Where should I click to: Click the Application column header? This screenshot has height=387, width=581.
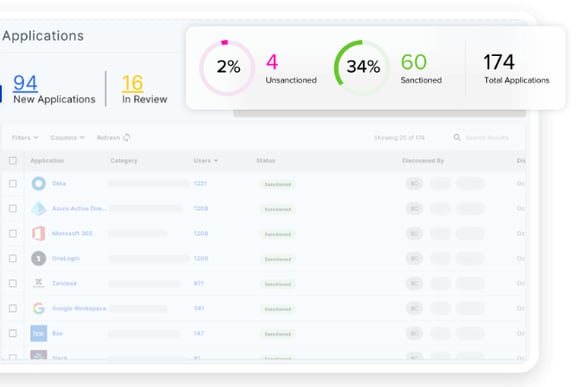(47, 161)
